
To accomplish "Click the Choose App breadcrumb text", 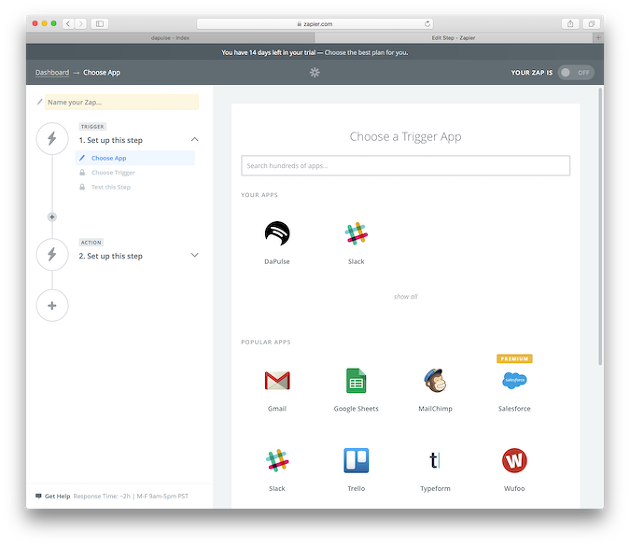I will point(102,72).
